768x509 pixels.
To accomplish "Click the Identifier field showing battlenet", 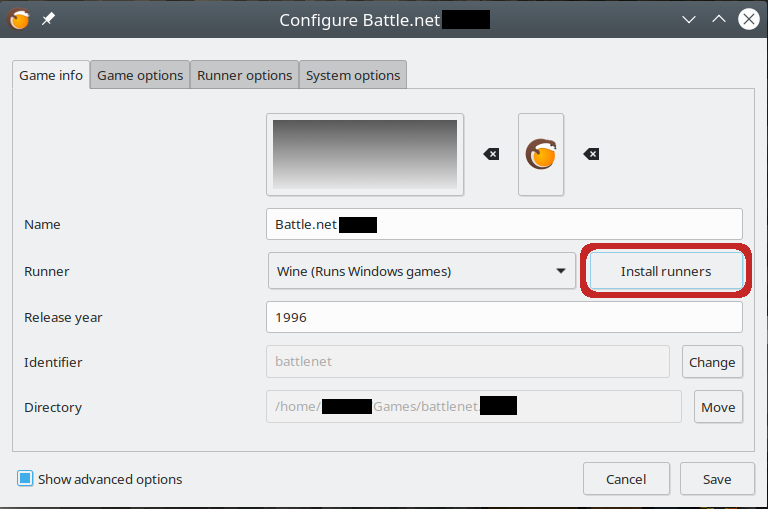I will [468, 362].
